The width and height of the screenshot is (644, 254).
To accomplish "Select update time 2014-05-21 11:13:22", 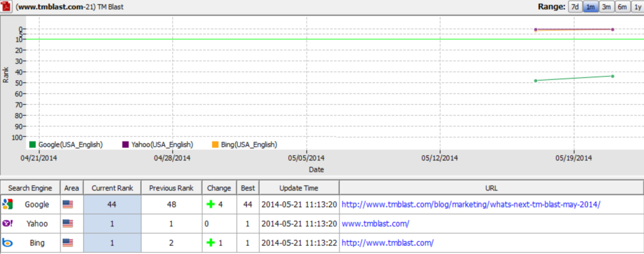I will (299, 243).
